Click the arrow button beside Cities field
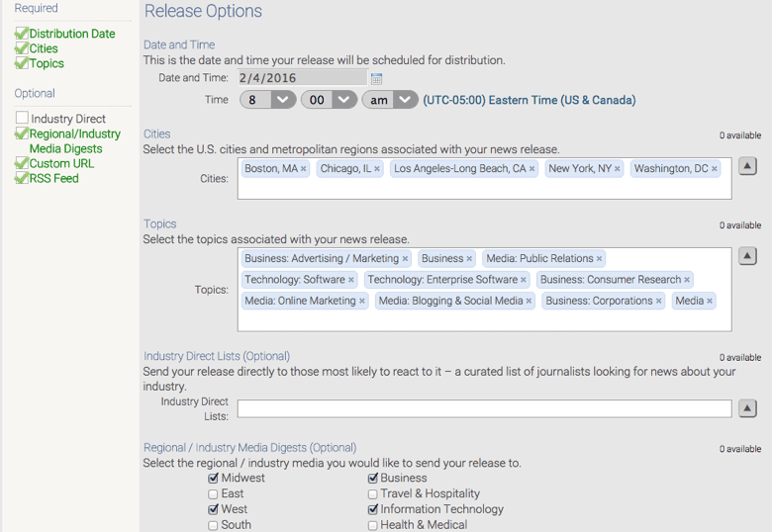 pyautogui.click(x=748, y=166)
